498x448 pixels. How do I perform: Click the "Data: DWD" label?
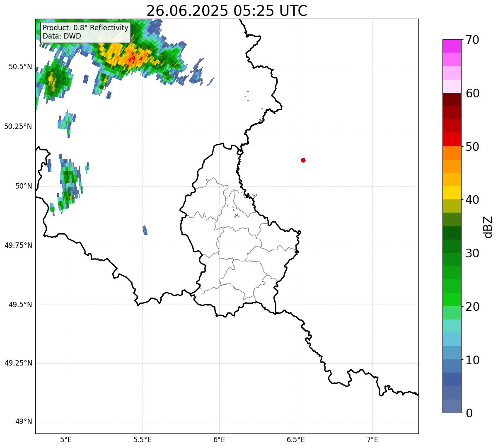pyautogui.click(x=62, y=36)
